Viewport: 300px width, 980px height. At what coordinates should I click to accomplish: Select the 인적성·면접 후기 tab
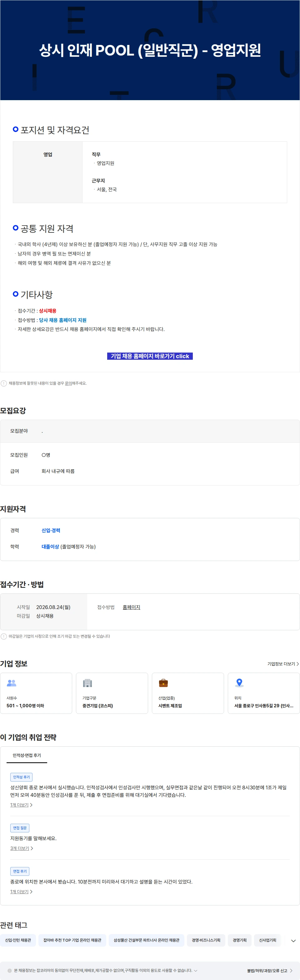pos(27,755)
